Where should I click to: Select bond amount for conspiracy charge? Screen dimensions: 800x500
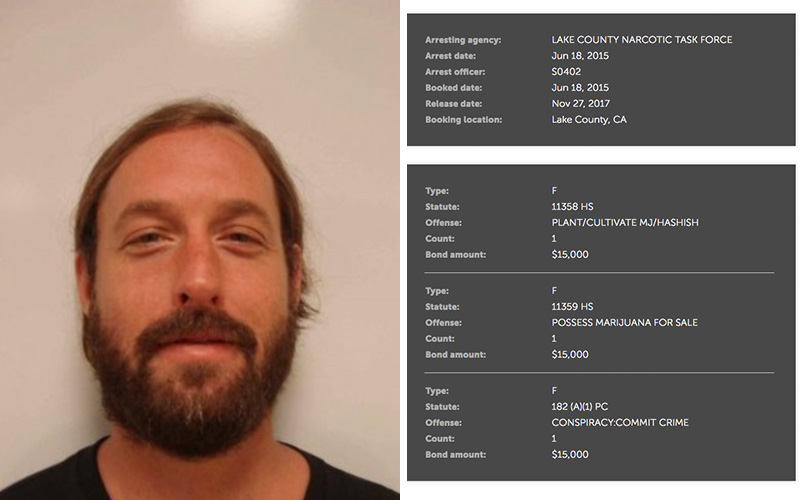[569, 454]
